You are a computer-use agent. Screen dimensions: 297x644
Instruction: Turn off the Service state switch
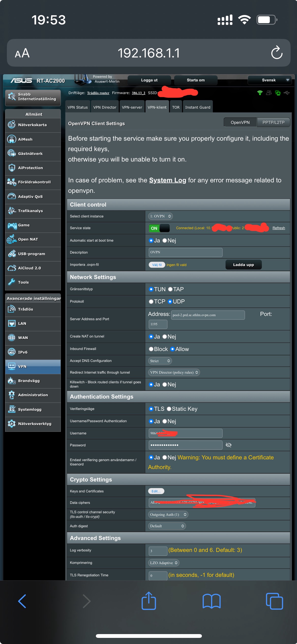pyautogui.click(x=159, y=228)
